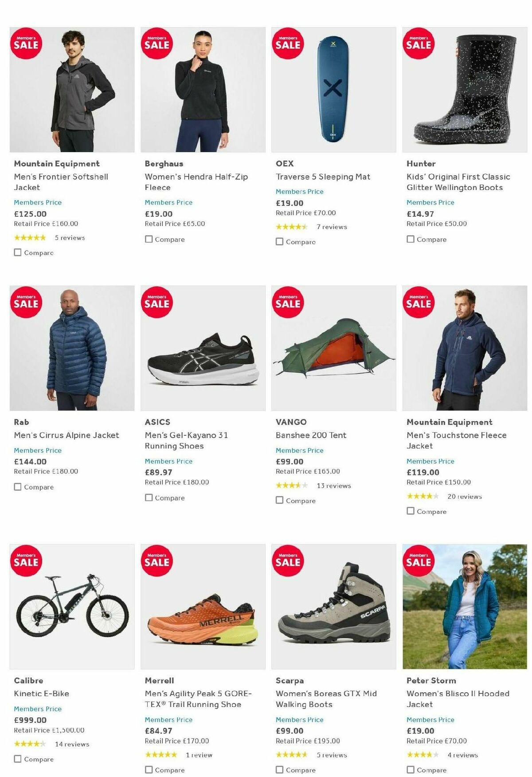The width and height of the screenshot is (532, 777).
Task: Click the Member's Sale badge on the Vango Banshee tent
Action: (x=289, y=303)
